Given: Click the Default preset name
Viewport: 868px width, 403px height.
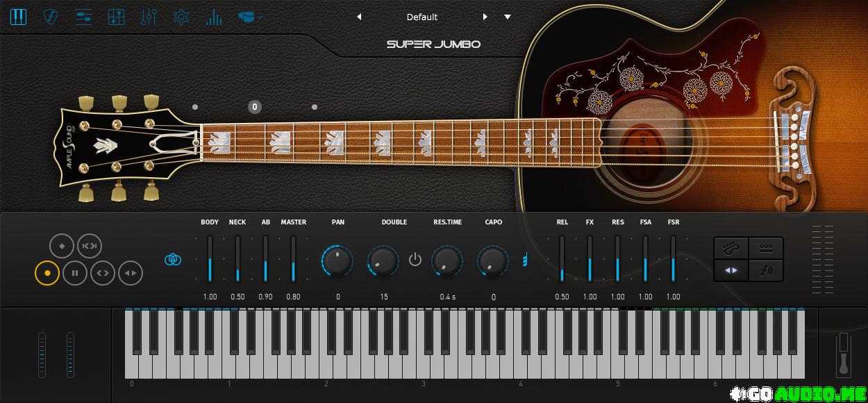Looking at the screenshot, I should [422, 17].
